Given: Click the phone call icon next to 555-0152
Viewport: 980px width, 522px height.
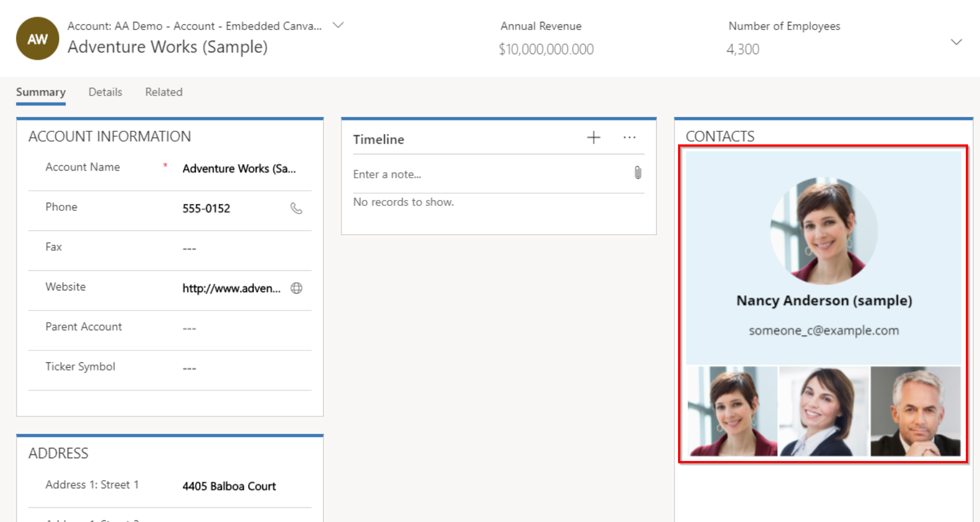Looking at the screenshot, I should pyautogui.click(x=296, y=208).
